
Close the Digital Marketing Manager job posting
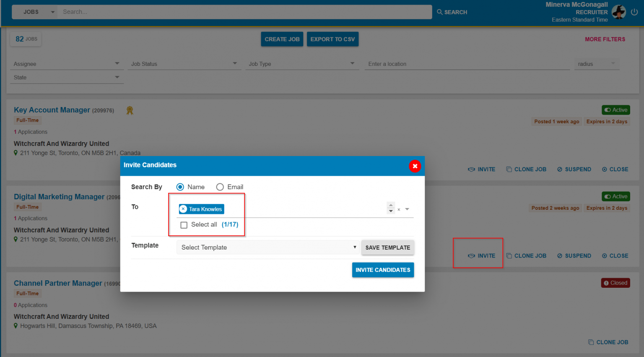pyautogui.click(x=615, y=255)
